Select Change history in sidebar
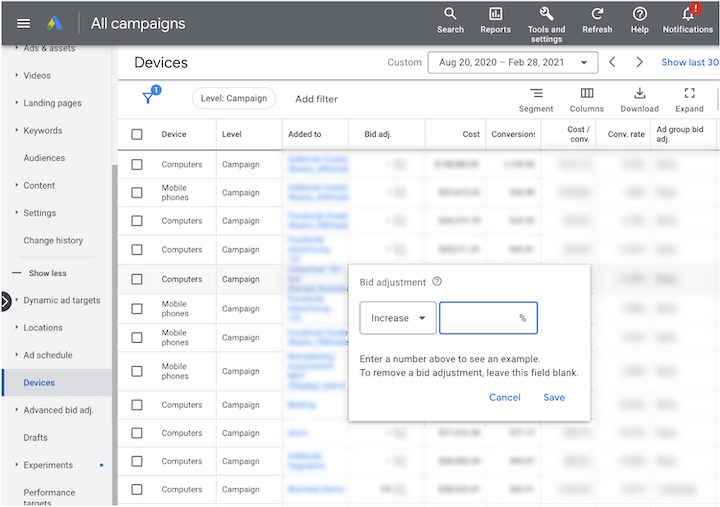The image size is (720, 507). tap(53, 240)
